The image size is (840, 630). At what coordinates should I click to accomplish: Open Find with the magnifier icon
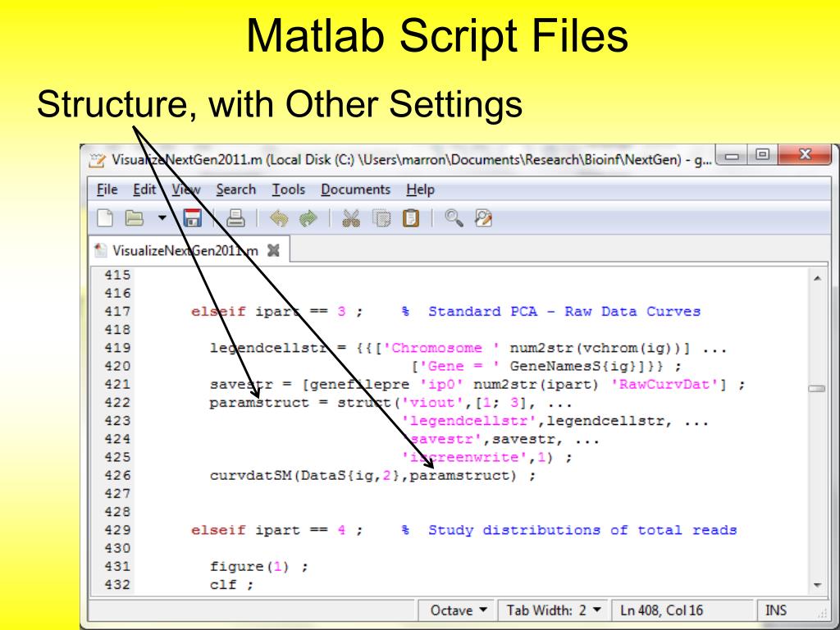[x=453, y=218]
